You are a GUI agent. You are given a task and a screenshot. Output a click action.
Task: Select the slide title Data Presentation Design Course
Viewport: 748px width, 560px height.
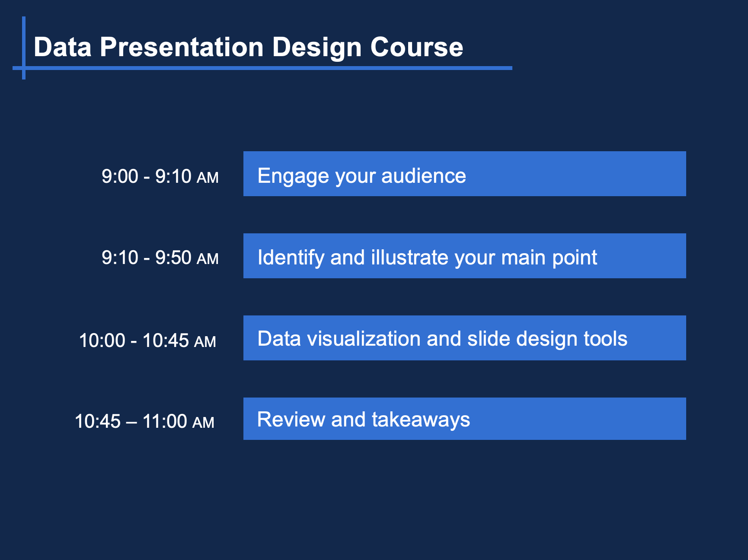248,47
